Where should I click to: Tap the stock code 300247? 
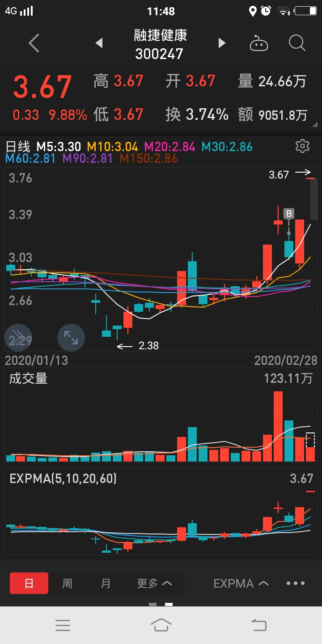(159, 54)
